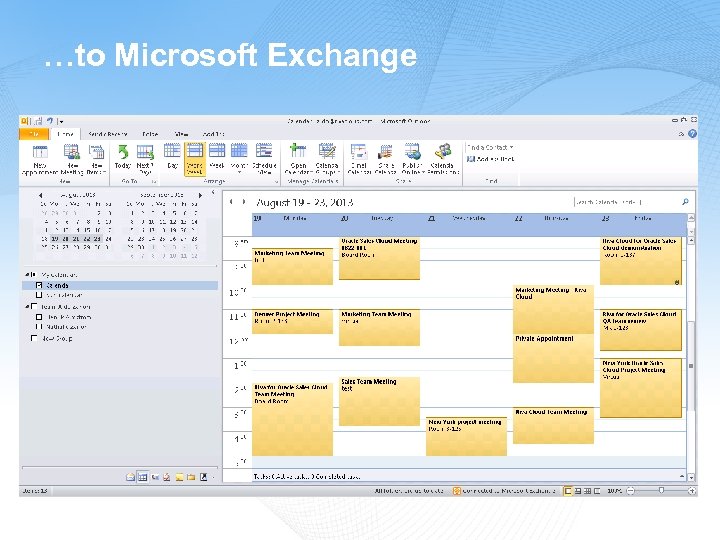Open the New Items button
The width and height of the screenshot is (720, 540).
tap(96, 160)
